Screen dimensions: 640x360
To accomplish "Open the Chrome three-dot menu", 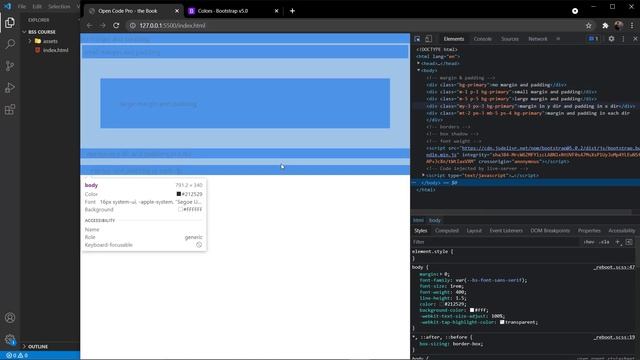I will 632,26.
